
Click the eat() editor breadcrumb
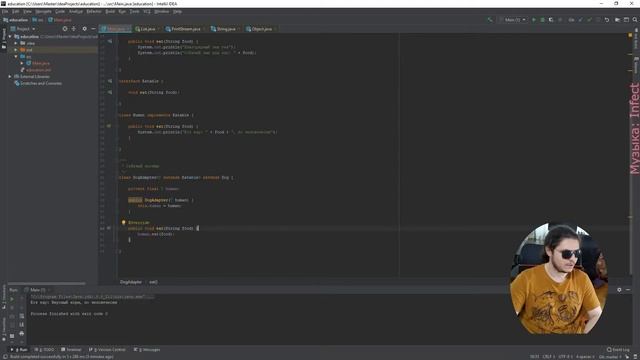click(x=153, y=282)
